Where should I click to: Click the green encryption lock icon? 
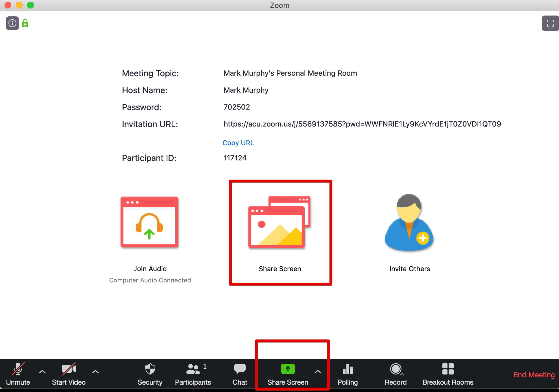(25, 23)
